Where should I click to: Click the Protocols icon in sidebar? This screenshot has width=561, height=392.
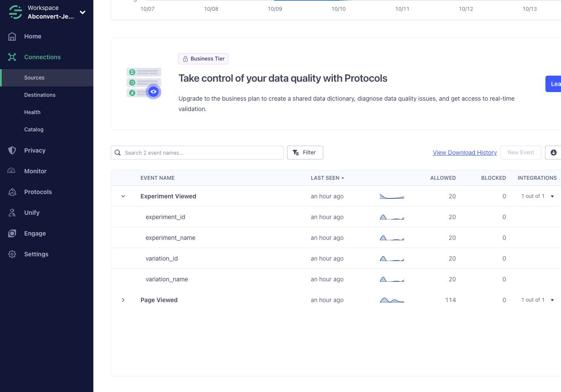12,192
